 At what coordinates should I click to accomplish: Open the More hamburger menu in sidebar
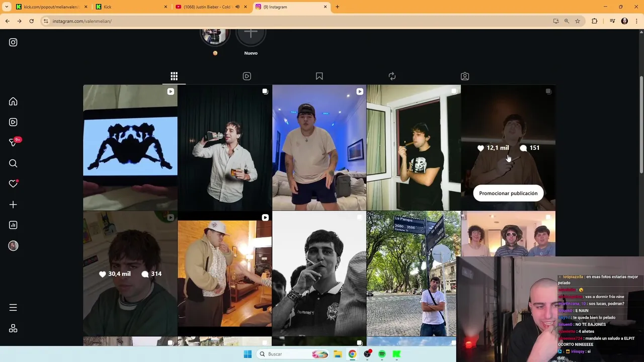coord(13,307)
